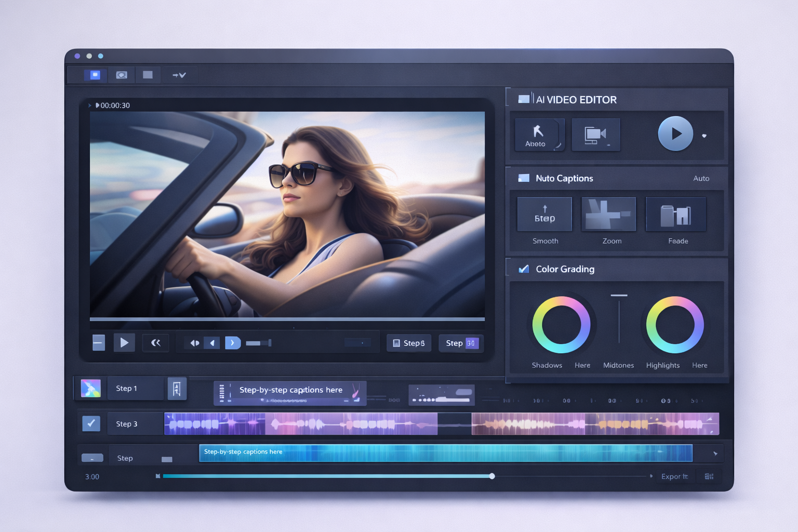Click the Expor button

(x=674, y=476)
